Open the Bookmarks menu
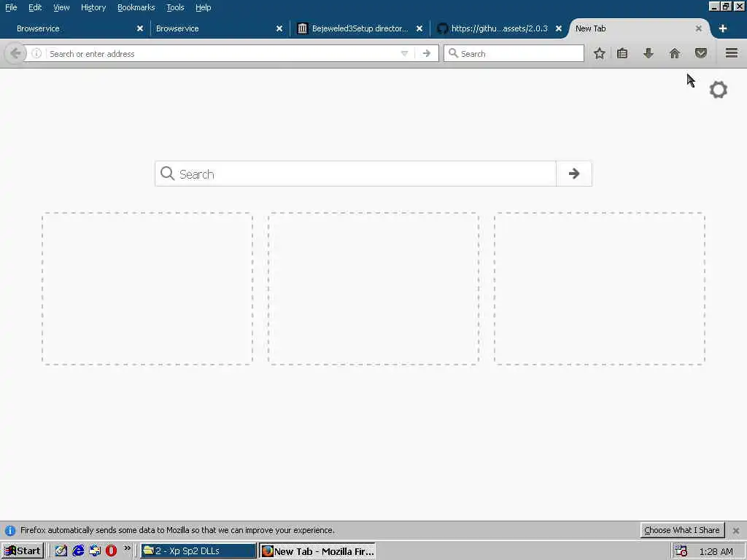The height and width of the screenshot is (560, 747). point(136,7)
